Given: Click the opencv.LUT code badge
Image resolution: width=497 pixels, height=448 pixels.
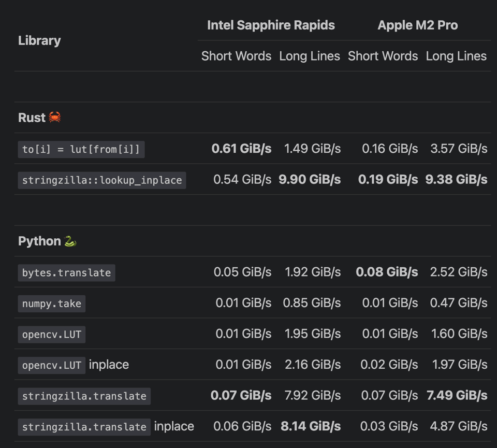Looking at the screenshot, I should (x=51, y=334).
